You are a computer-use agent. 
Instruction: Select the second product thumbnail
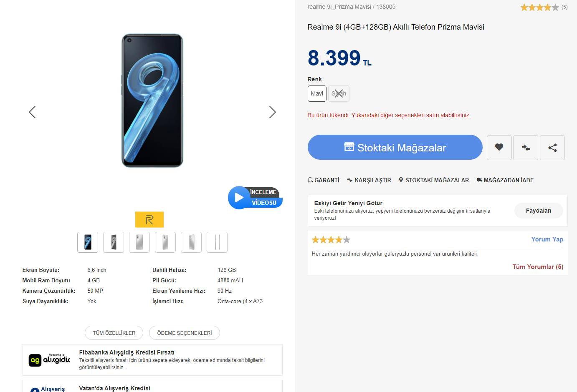click(114, 242)
